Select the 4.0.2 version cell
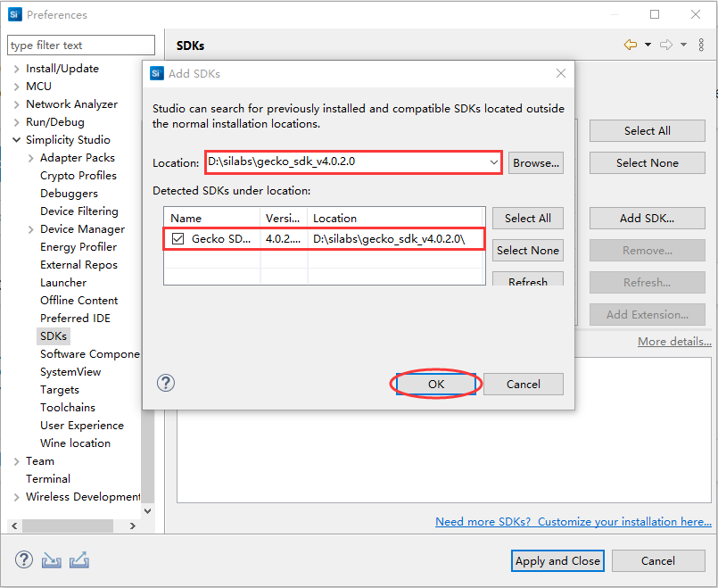 (284, 238)
